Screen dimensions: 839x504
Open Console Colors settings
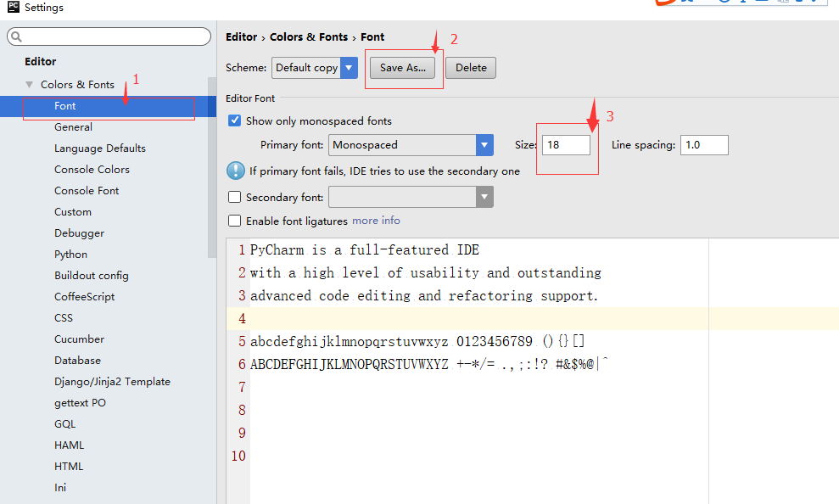pos(92,169)
